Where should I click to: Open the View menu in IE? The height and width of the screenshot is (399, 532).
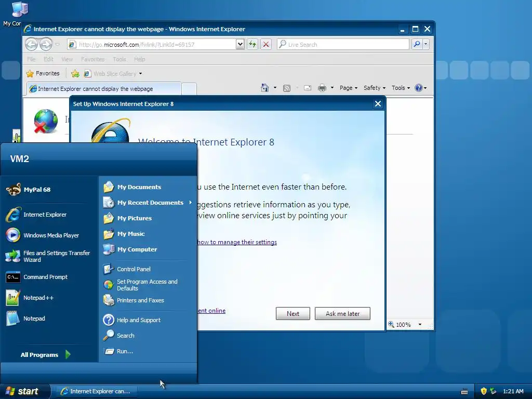click(67, 59)
